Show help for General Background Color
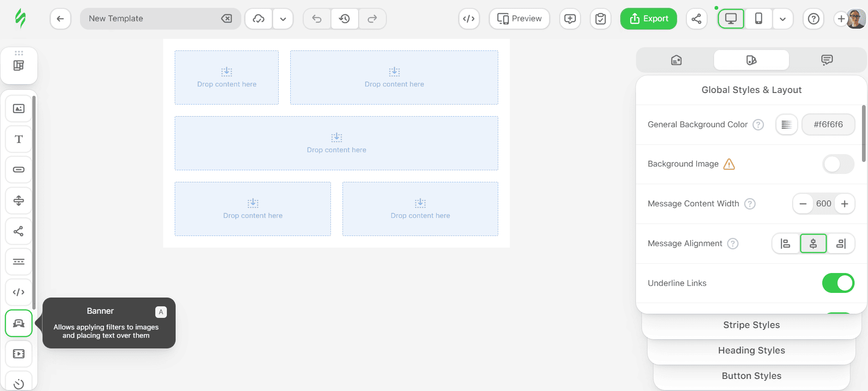 point(758,124)
